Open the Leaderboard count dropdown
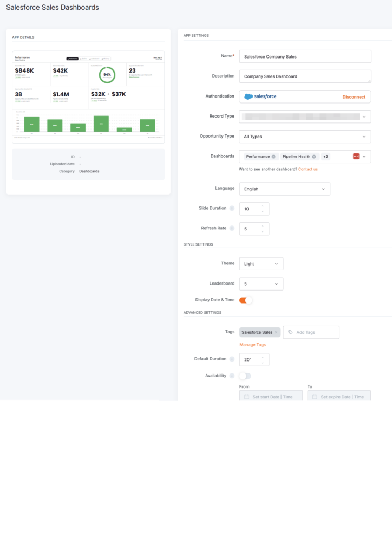This screenshot has width=392, height=555. (261, 284)
